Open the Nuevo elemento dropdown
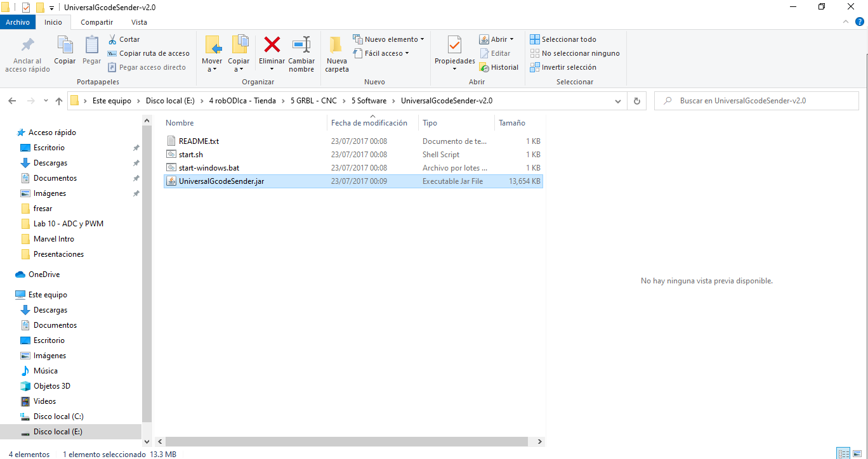868x459 pixels. tap(389, 39)
